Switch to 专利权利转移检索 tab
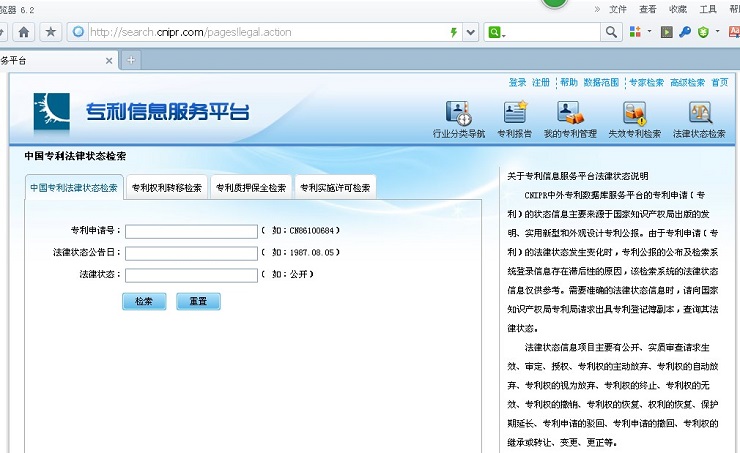Screen dimensions: 740x453 (167, 187)
